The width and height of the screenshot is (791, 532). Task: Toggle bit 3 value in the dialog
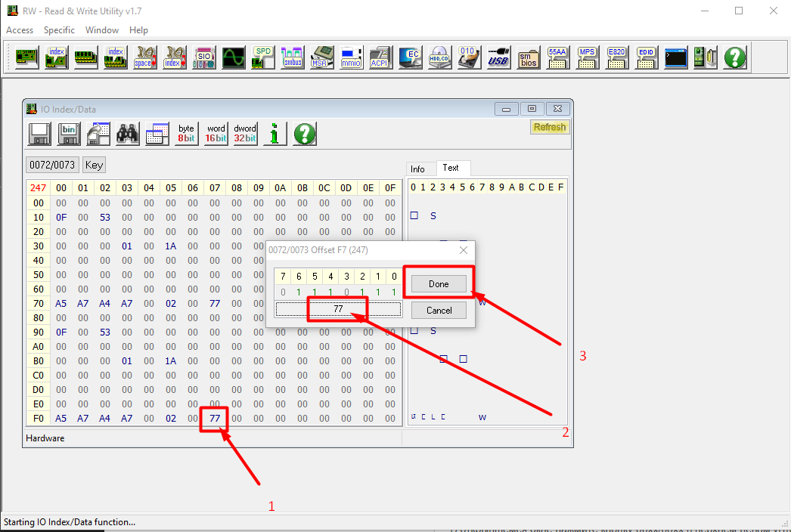(x=346, y=292)
